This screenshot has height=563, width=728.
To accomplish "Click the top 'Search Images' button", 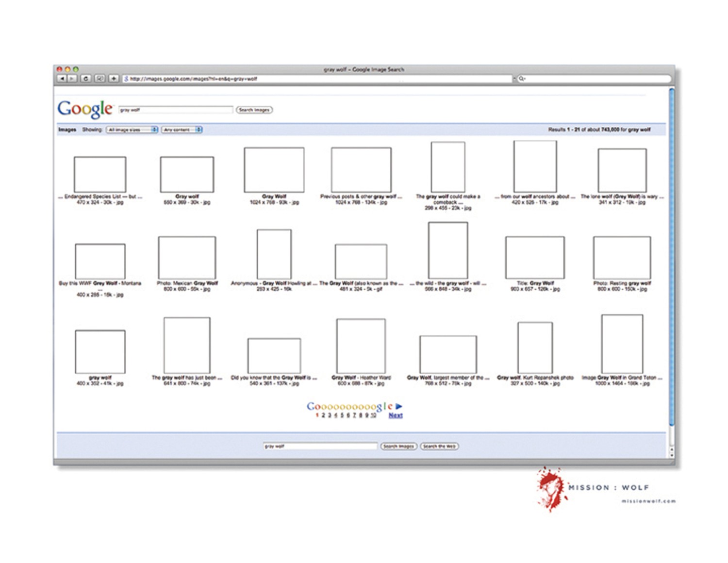I will tap(254, 110).
